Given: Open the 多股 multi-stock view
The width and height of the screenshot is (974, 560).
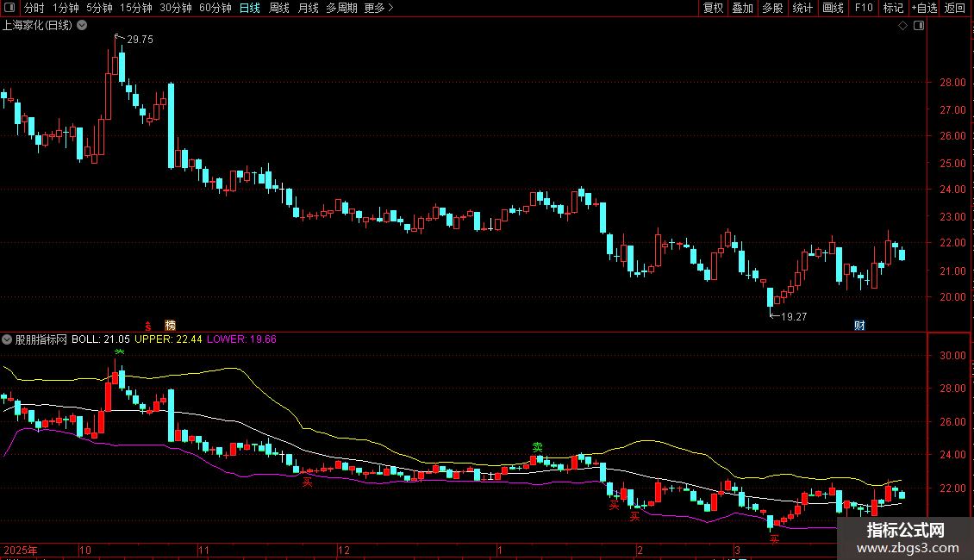Looking at the screenshot, I should [x=772, y=8].
